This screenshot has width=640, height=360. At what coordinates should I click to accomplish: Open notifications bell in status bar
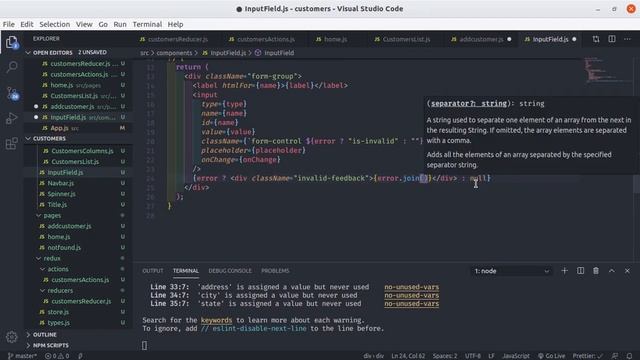[629, 356]
